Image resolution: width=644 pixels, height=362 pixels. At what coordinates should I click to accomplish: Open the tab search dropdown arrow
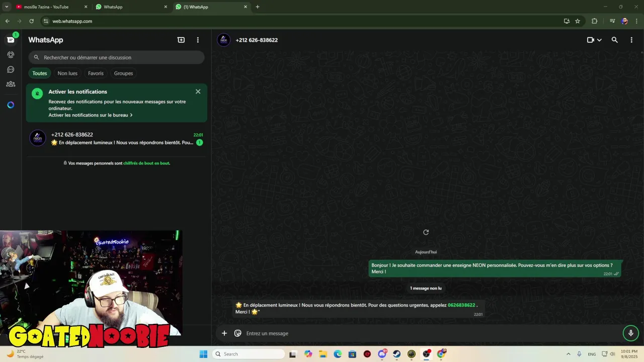click(x=7, y=7)
